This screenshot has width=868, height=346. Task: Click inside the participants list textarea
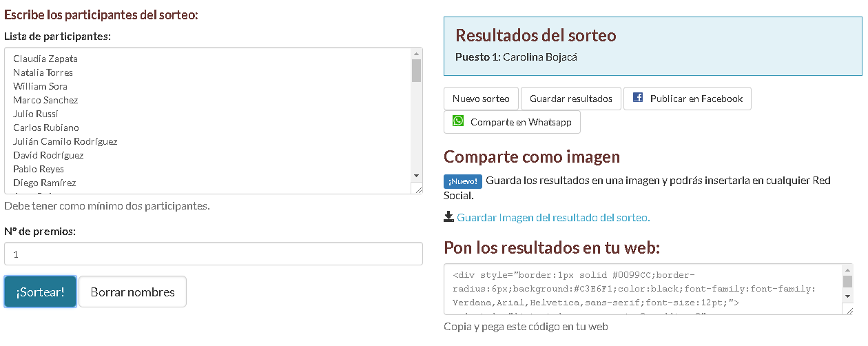tap(207, 121)
